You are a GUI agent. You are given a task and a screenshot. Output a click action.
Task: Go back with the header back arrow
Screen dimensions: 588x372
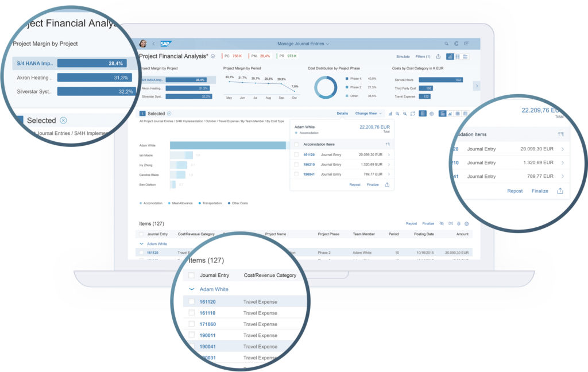pos(153,44)
